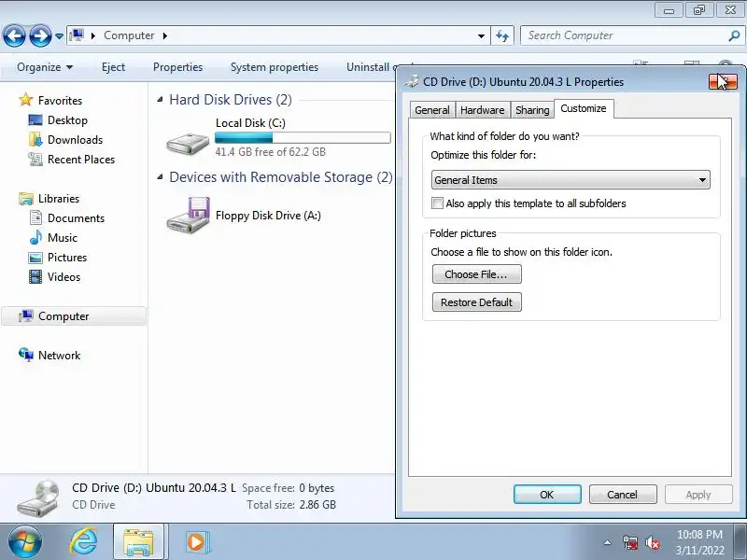The height and width of the screenshot is (560, 747).
Task: Open the Organize menu
Action: coord(45,67)
